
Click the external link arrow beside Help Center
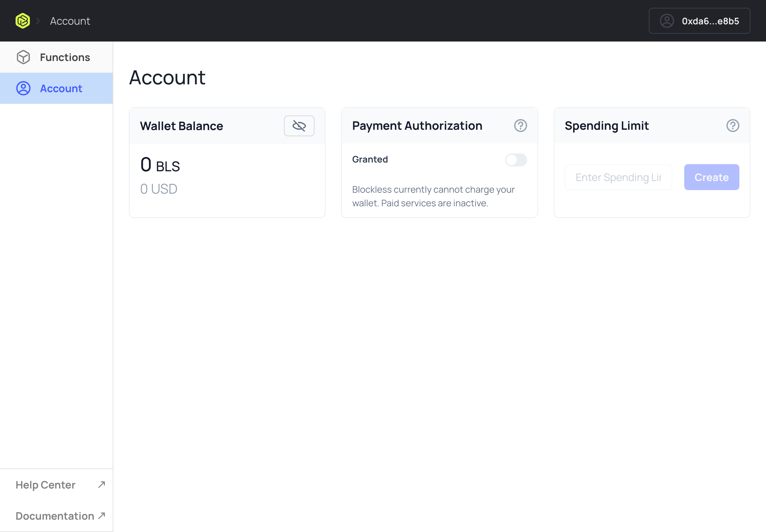point(101,485)
